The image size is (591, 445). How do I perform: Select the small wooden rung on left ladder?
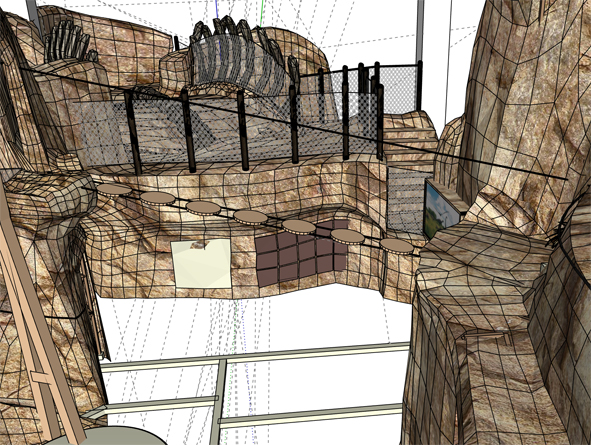42,378
